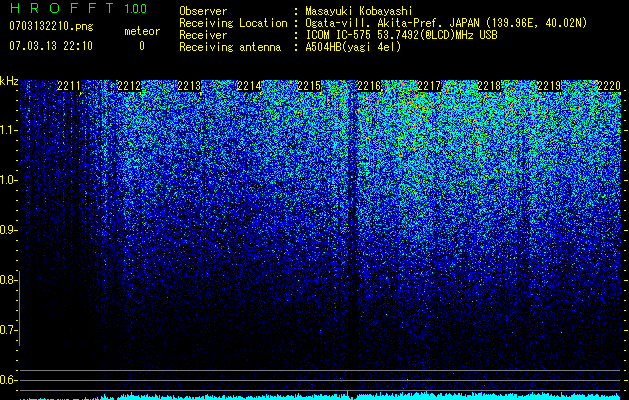Click the 2215 time marker
This screenshot has height=400, width=629.
(x=309, y=86)
